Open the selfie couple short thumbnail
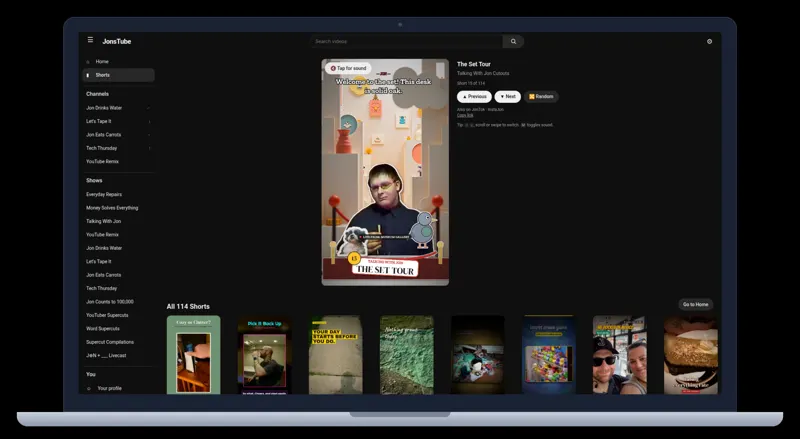Screen dimensions: 800x439 coord(619,355)
